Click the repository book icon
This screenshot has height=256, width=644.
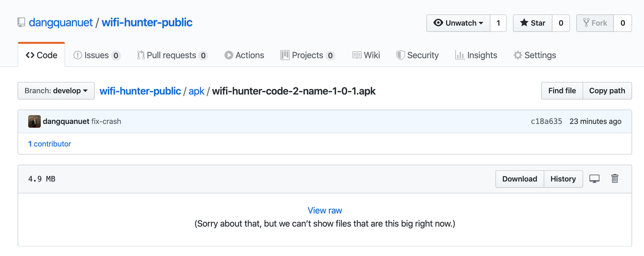pyautogui.click(x=21, y=23)
